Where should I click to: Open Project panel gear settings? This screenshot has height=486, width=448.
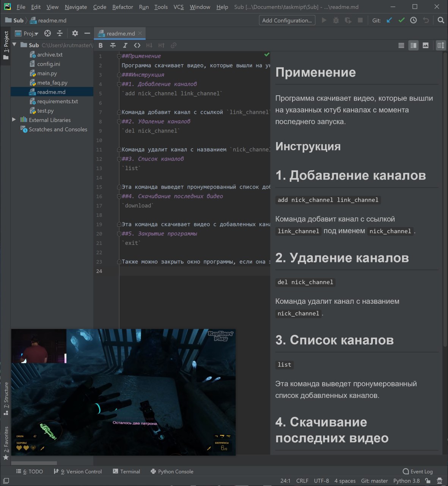coord(75,33)
